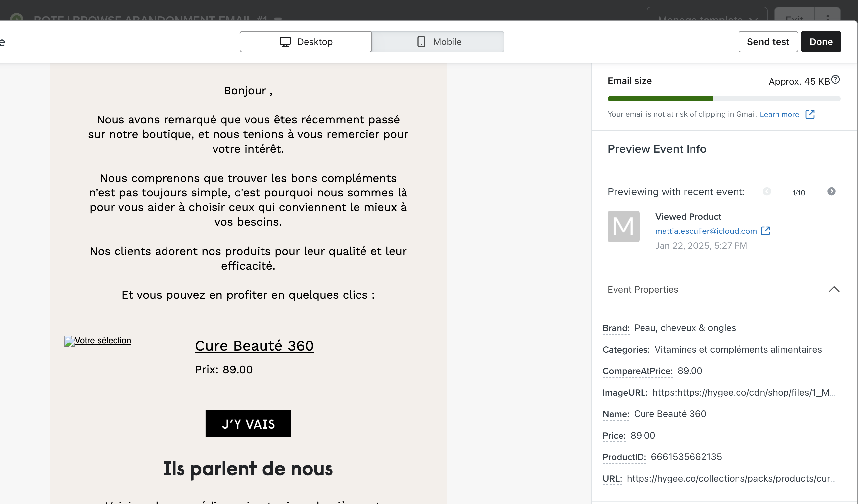
Task: Click the Ils parlent de nous heading
Action: pyautogui.click(x=248, y=469)
